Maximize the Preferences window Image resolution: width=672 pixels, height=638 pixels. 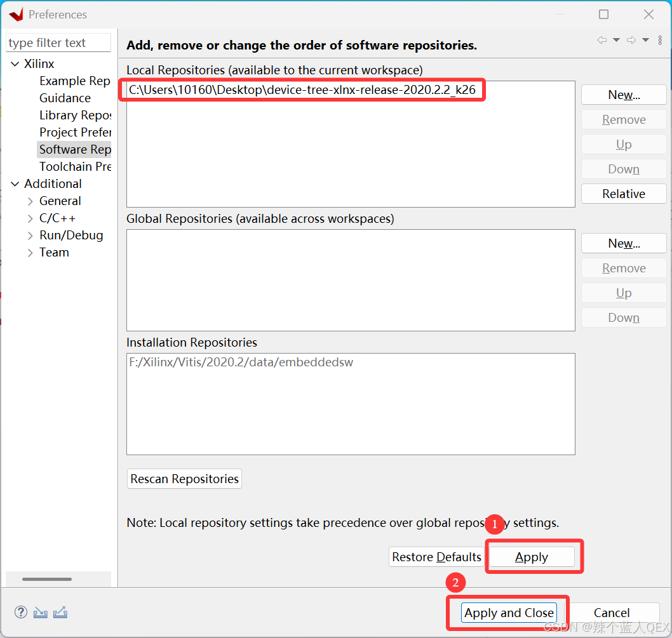click(x=603, y=15)
